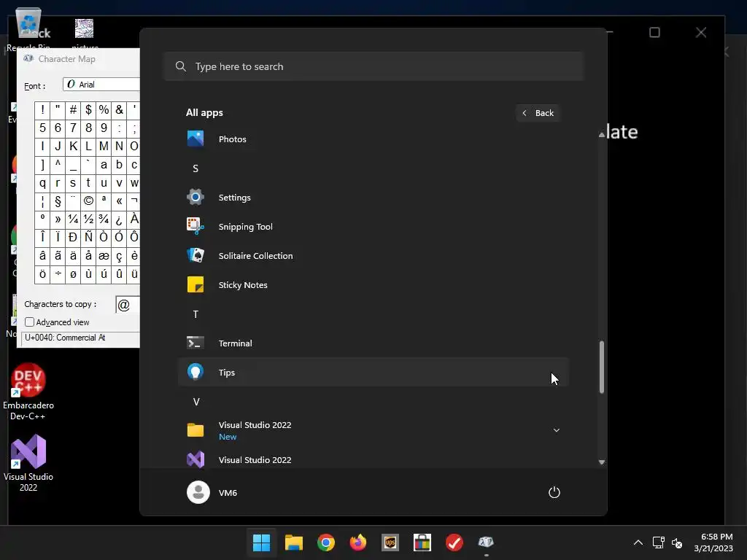The width and height of the screenshot is (747, 560).
Task: Open Visual Studio 2022 desktop shortcut
Action: 28,463
